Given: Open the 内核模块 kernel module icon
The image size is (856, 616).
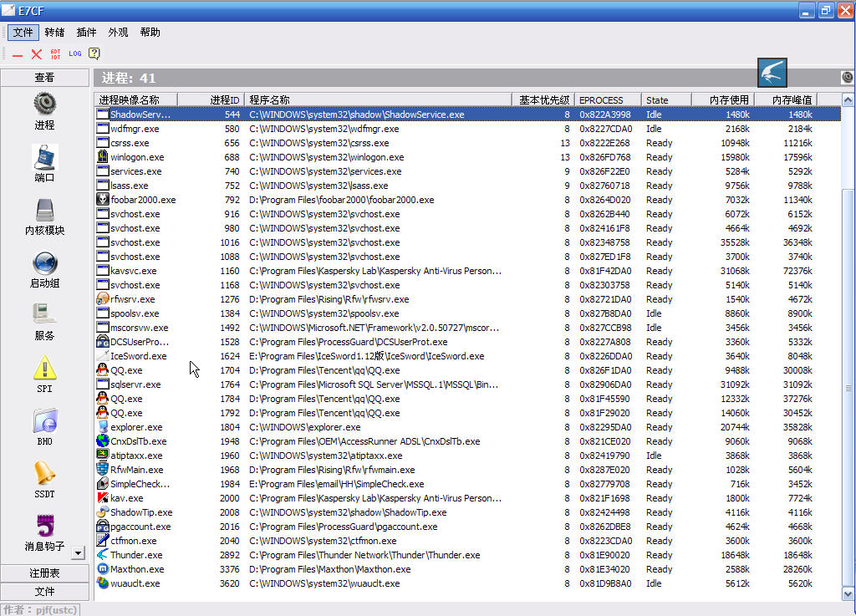Looking at the screenshot, I should (45, 210).
